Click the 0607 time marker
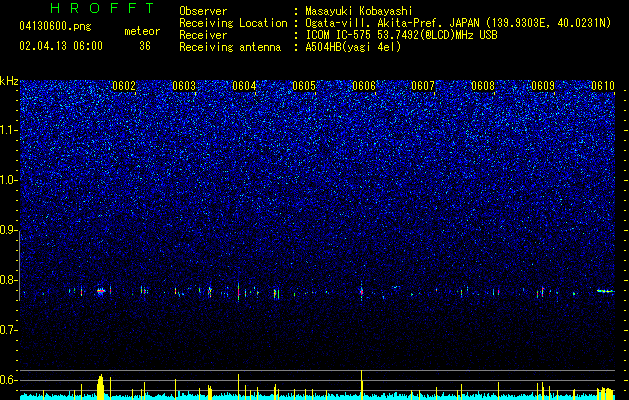629x400 pixels. (423, 86)
